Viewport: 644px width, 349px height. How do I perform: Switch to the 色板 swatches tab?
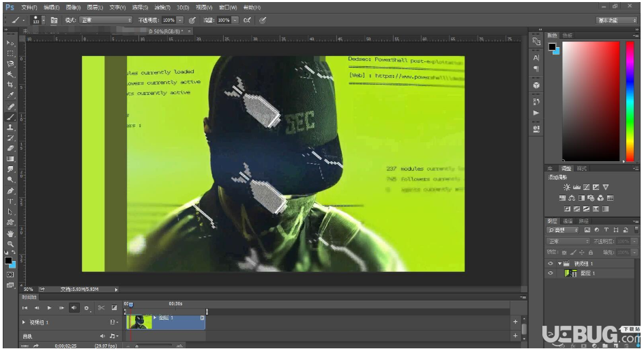pyautogui.click(x=568, y=36)
